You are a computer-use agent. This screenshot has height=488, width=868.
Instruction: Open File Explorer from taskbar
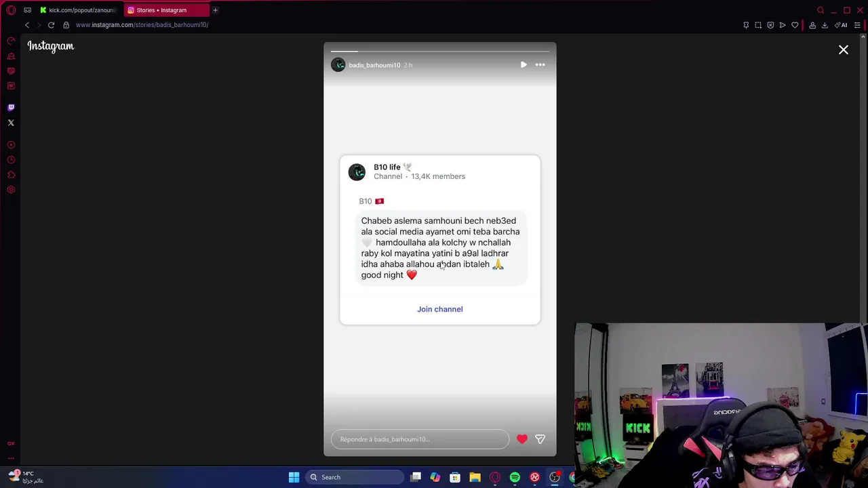tap(475, 477)
